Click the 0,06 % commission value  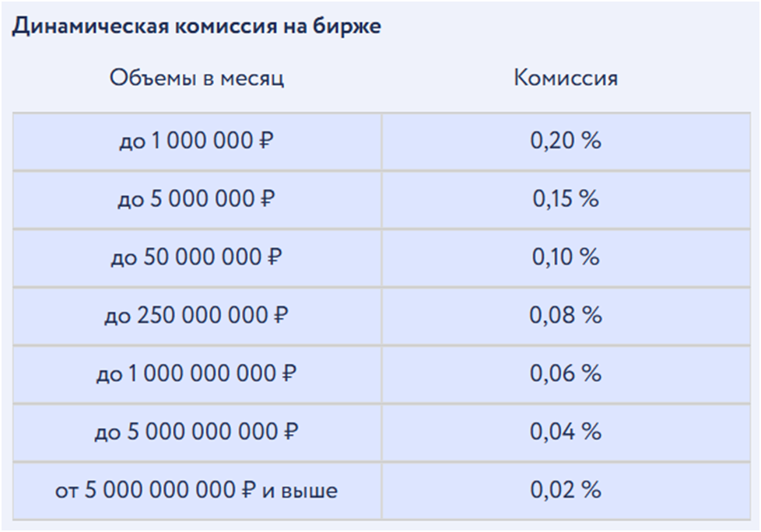(566, 374)
